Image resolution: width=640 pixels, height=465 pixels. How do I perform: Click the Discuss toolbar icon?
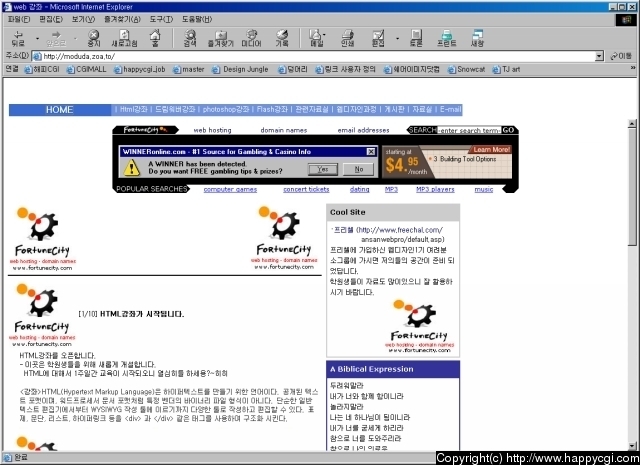tap(416, 38)
